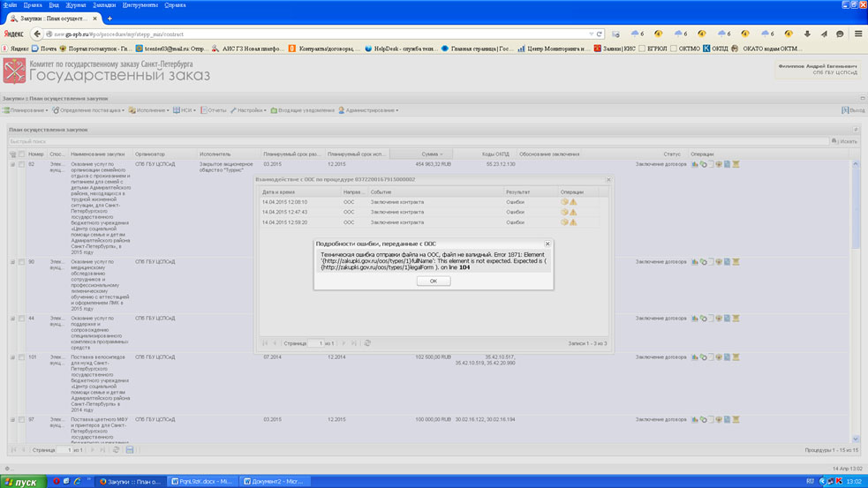Click OK in the error details dialog
The width and height of the screenshot is (868, 488).
[434, 282]
